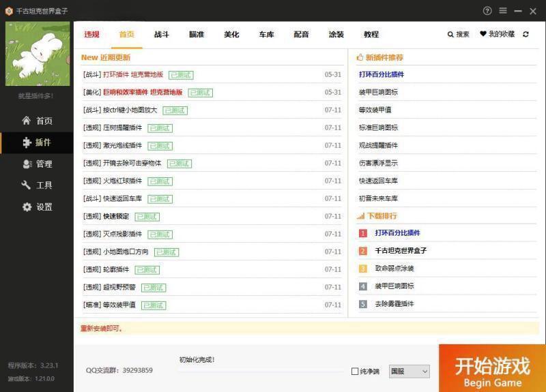The height and width of the screenshot is (392, 546).
Task: Click the gear icon beside 设置 in sidebar
Action: point(27,207)
